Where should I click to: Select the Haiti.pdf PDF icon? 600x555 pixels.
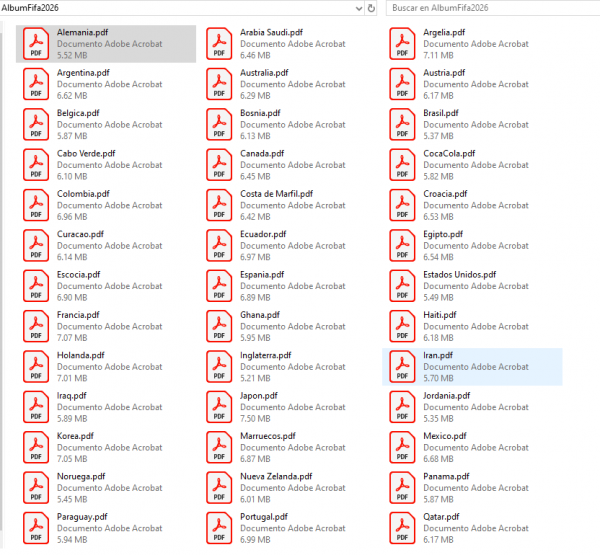point(402,326)
